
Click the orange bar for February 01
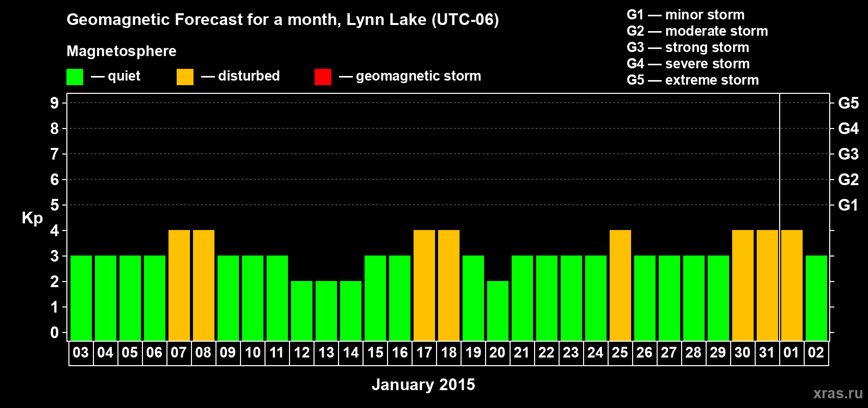[x=792, y=285]
